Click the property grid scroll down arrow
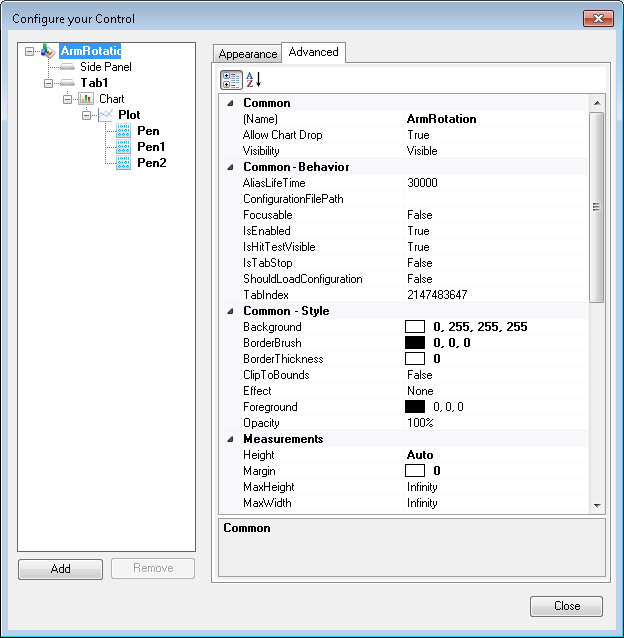Viewport: 624px width, 638px height. (597, 506)
